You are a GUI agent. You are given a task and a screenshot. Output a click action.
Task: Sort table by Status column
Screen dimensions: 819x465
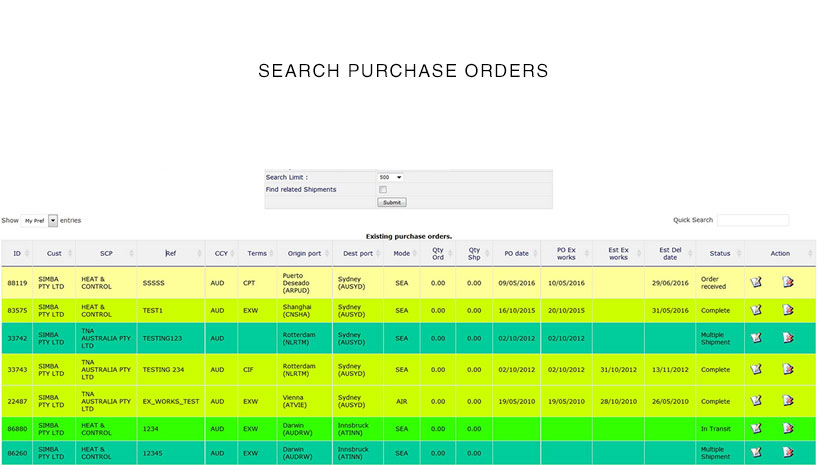[x=720, y=253]
